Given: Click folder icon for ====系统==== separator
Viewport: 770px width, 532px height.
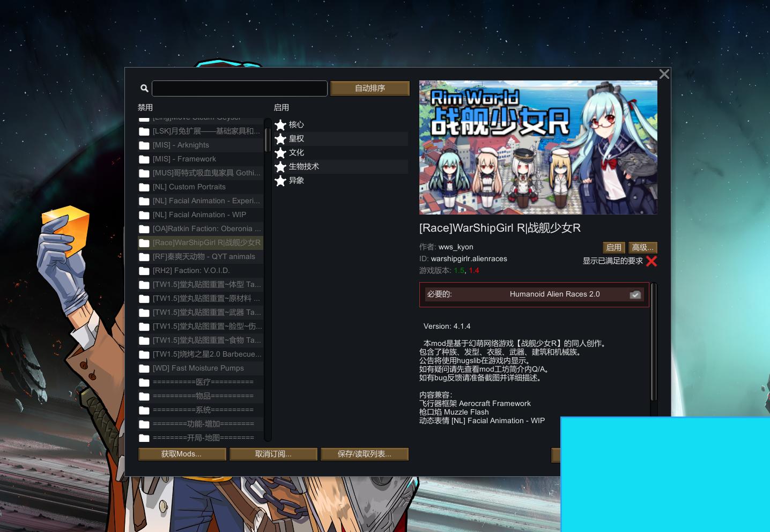Looking at the screenshot, I should [x=144, y=410].
